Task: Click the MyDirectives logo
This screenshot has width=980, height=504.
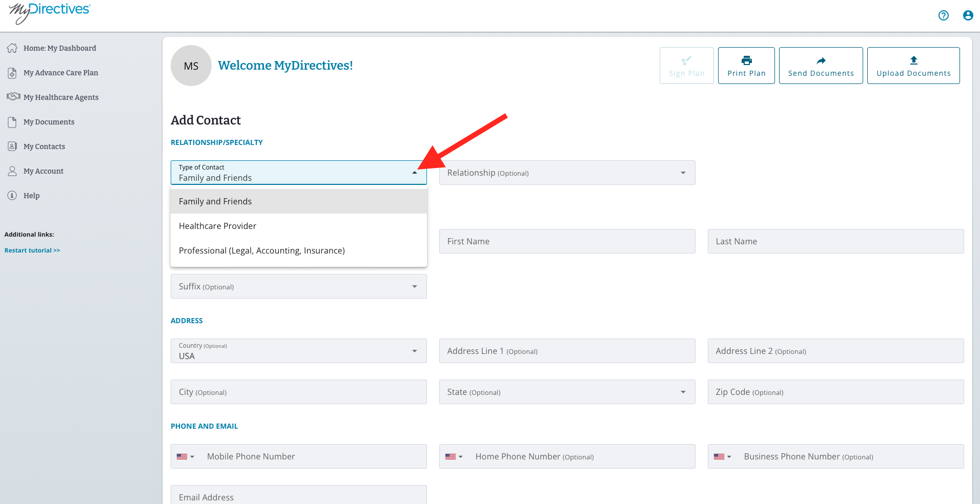Action: 49,13
